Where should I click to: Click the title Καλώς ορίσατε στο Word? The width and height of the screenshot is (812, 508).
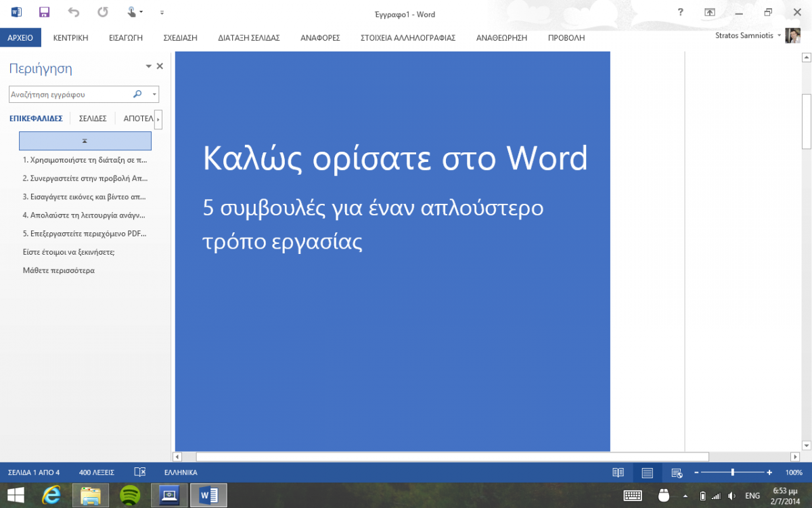point(395,158)
